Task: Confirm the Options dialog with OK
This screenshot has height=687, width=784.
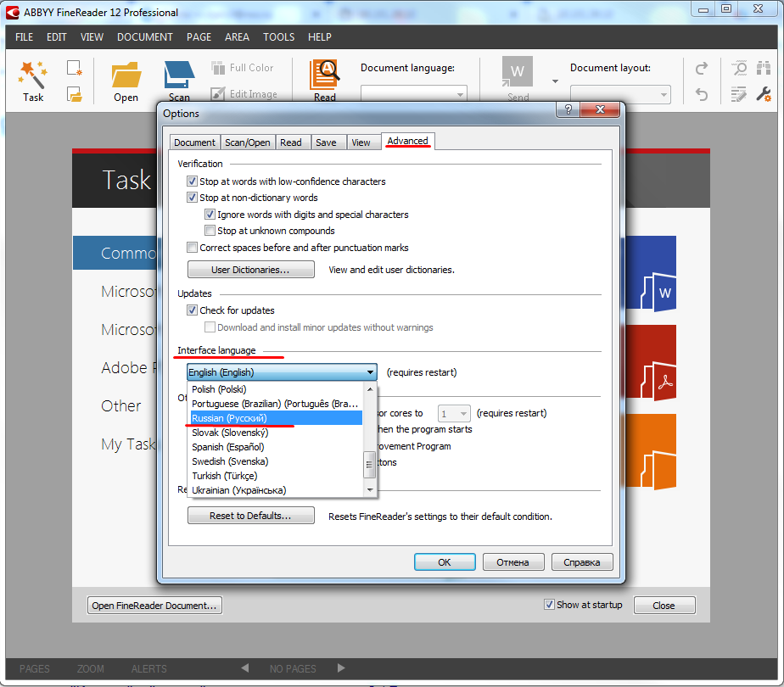Action: 444,561
